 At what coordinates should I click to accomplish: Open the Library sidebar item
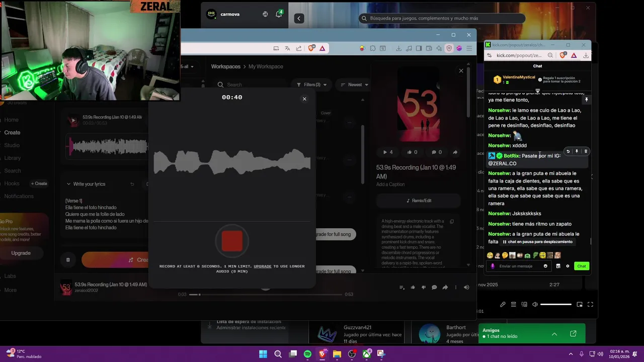coord(13,158)
